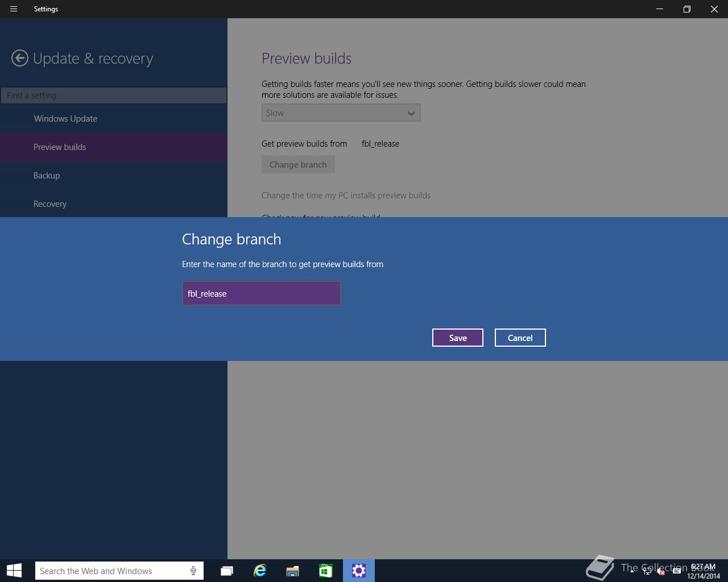Open the Settings hamburger menu
Screen dimensions: 728x582
[x=14, y=9]
